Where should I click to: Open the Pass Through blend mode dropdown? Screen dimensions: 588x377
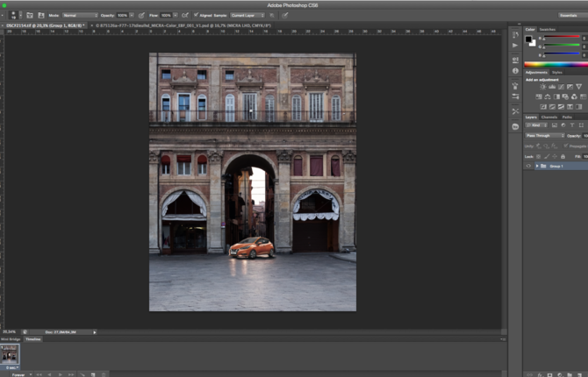click(544, 136)
